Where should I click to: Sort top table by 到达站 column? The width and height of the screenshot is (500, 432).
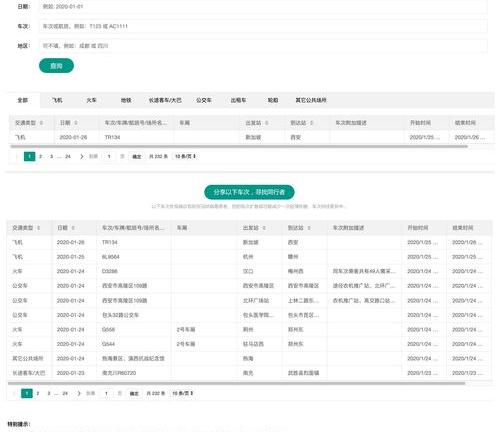(x=311, y=123)
